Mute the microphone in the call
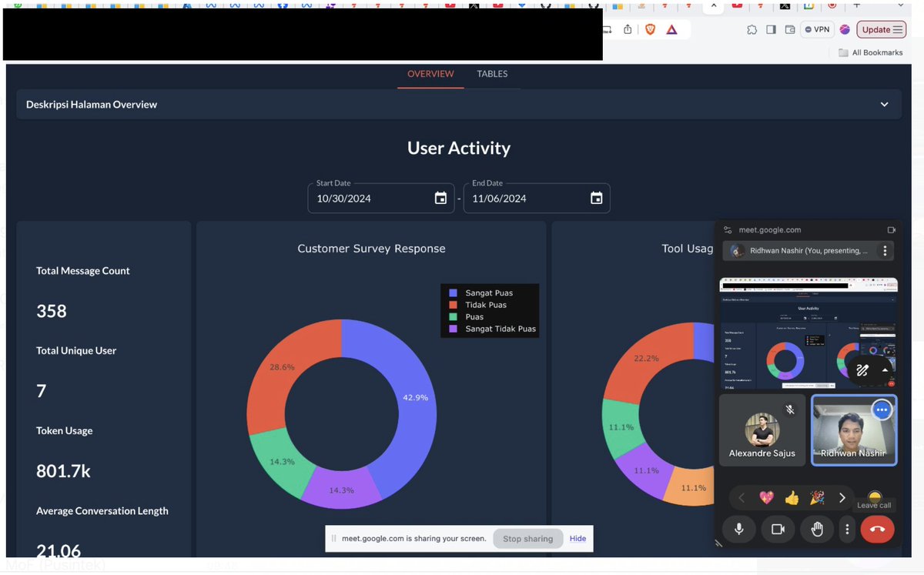924x575 pixels. click(738, 530)
